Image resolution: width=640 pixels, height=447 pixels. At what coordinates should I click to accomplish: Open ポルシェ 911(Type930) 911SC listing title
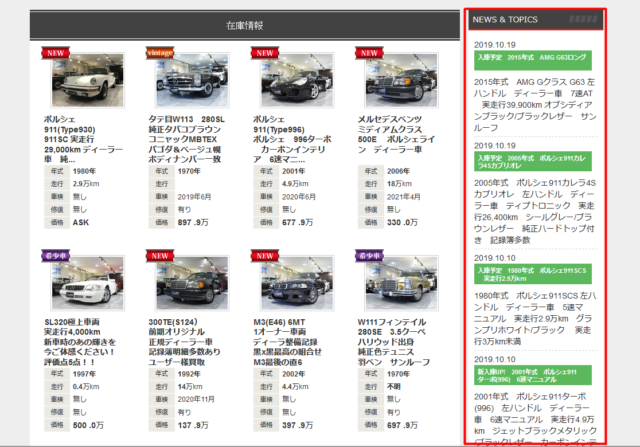pyautogui.click(x=83, y=139)
